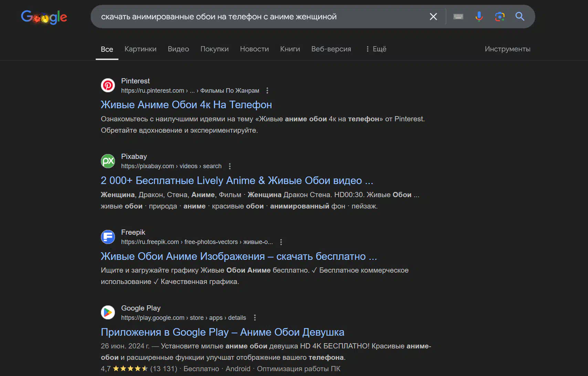Switch to the Книги tab
588x376 pixels.
(x=290, y=49)
